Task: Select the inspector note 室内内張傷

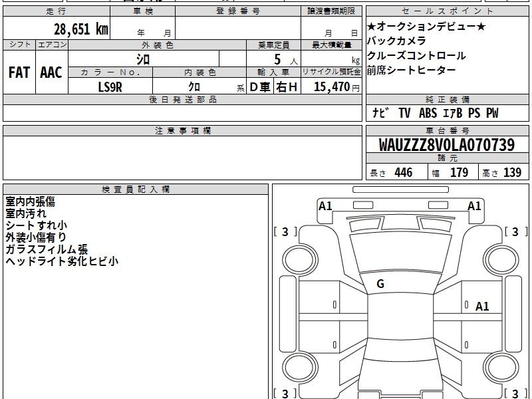Action: [x=30, y=201]
